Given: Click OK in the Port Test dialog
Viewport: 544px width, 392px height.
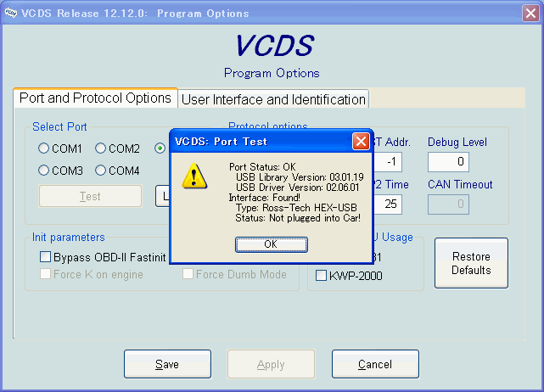Looking at the screenshot, I should point(271,244).
